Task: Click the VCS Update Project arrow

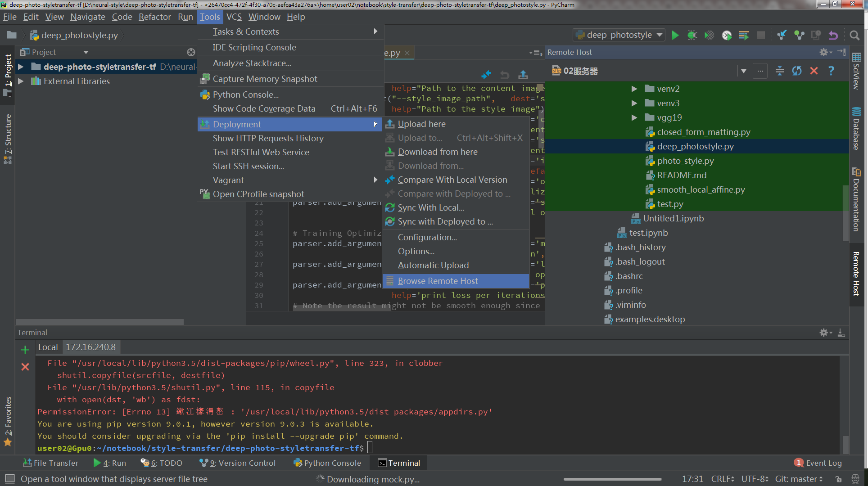Action: 782,35
